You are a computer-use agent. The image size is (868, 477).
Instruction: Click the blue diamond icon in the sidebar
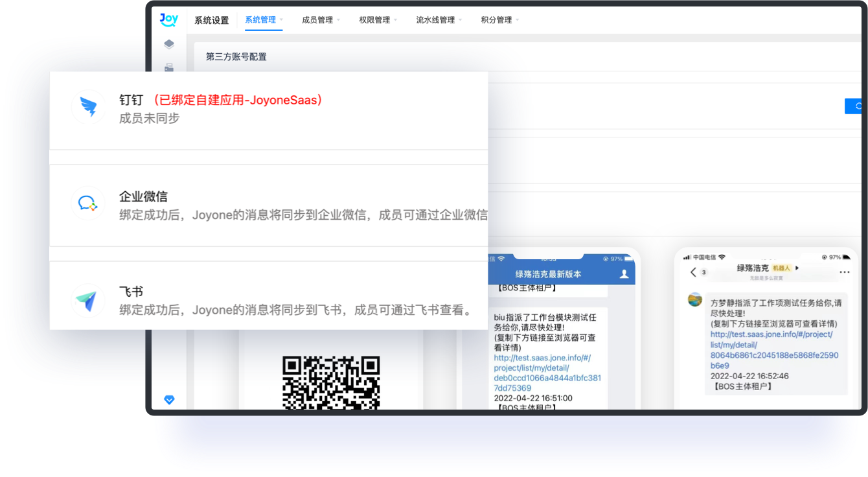[x=169, y=400]
